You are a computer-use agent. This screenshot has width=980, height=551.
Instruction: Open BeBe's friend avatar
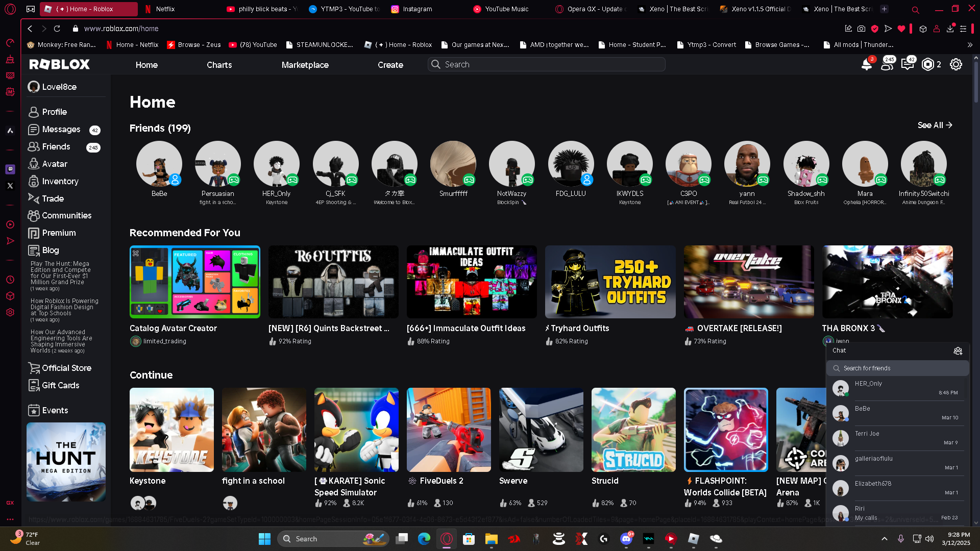(159, 164)
